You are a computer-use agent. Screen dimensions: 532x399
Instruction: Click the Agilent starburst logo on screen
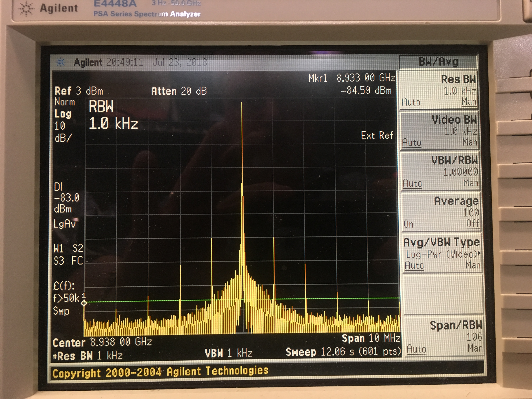coord(61,62)
